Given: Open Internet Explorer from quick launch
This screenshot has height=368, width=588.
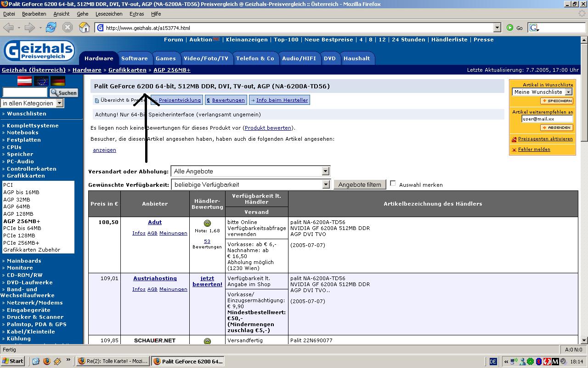Looking at the screenshot, I should tap(36, 361).
